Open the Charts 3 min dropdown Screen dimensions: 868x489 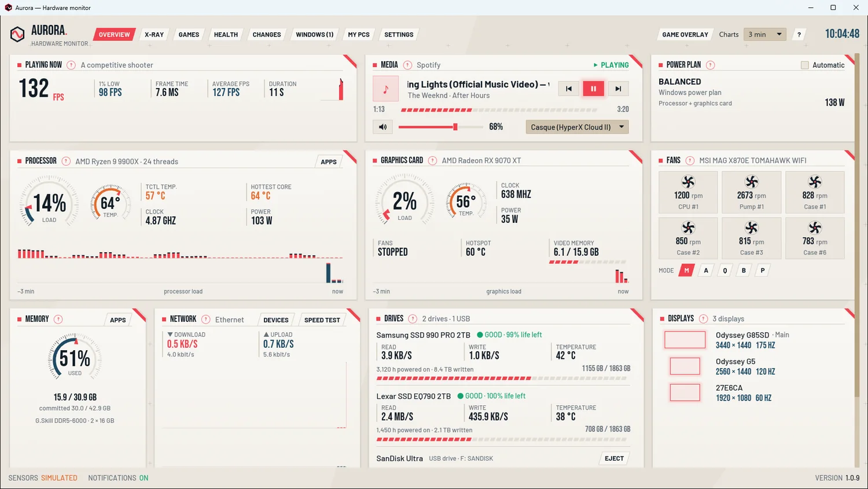click(x=764, y=34)
